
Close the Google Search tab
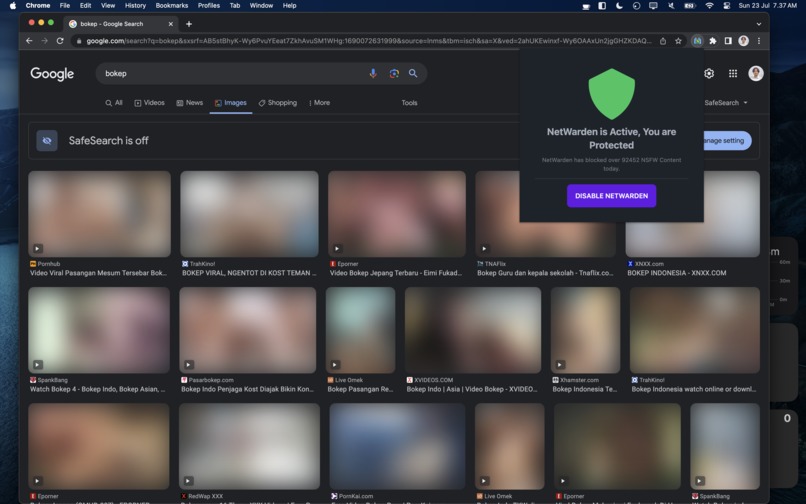pos(171,24)
